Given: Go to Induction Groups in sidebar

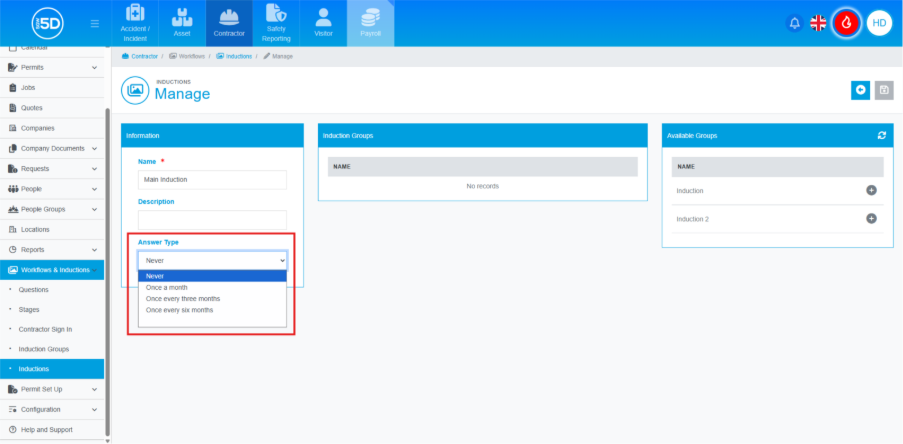Looking at the screenshot, I should point(44,349).
